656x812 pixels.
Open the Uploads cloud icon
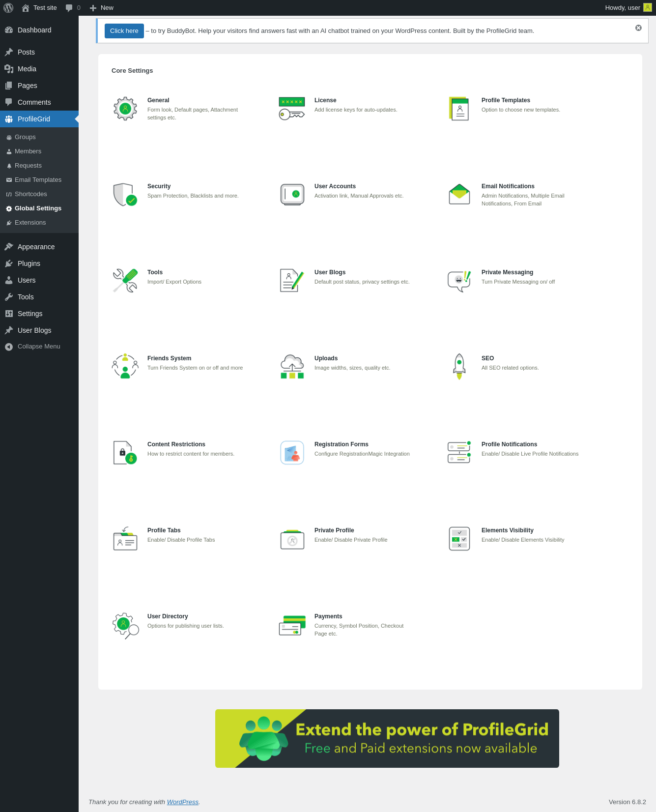[292, 367]
